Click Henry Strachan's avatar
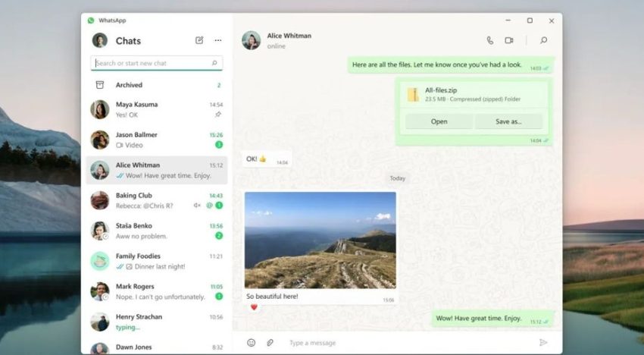 [x=100, y=322]
